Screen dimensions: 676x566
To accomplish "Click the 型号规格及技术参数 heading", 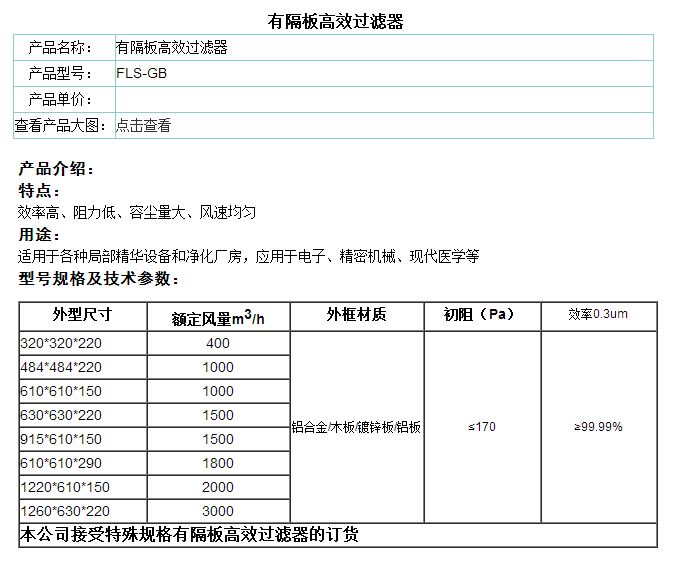I will click(x=98, y=278).
